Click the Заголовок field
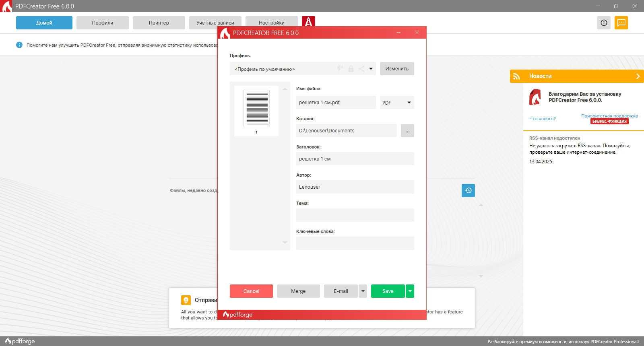 point(355,159)
